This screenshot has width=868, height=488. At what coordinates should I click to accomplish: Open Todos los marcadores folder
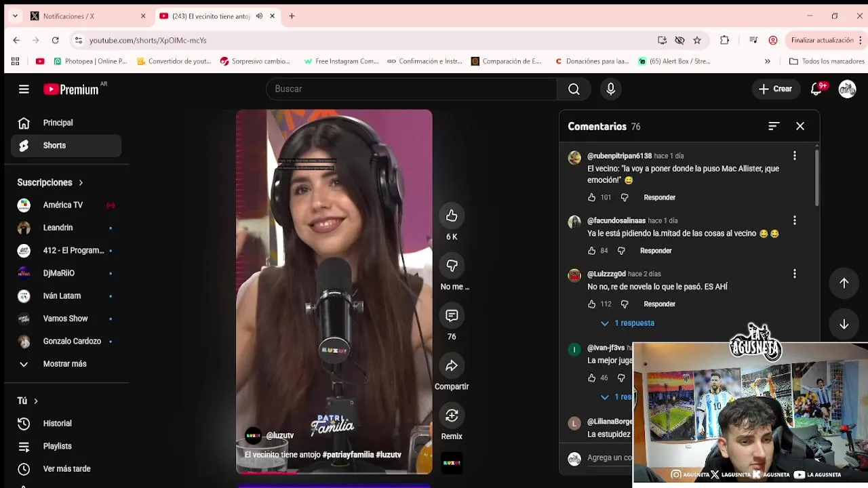pyautogui.click(x=827, y=61)
